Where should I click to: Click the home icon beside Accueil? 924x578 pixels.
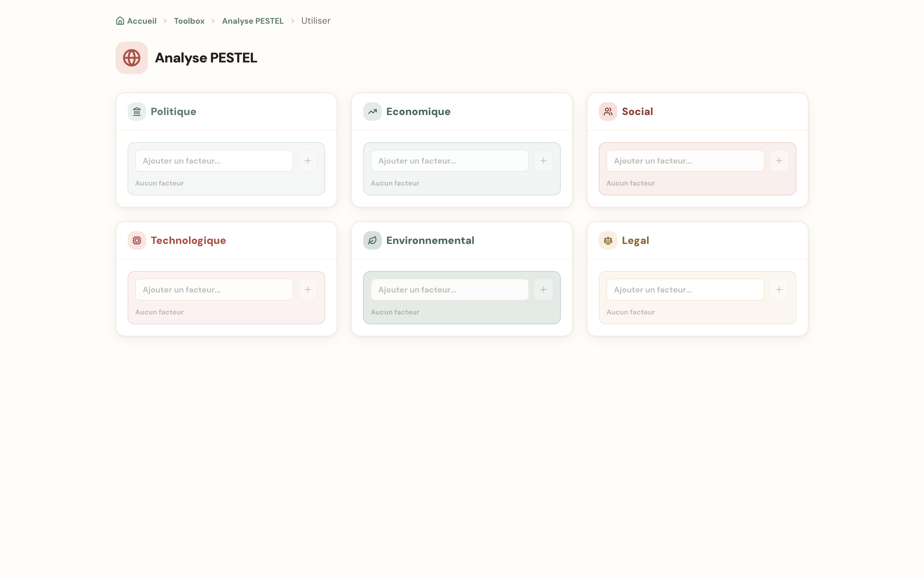pos(120,21)
